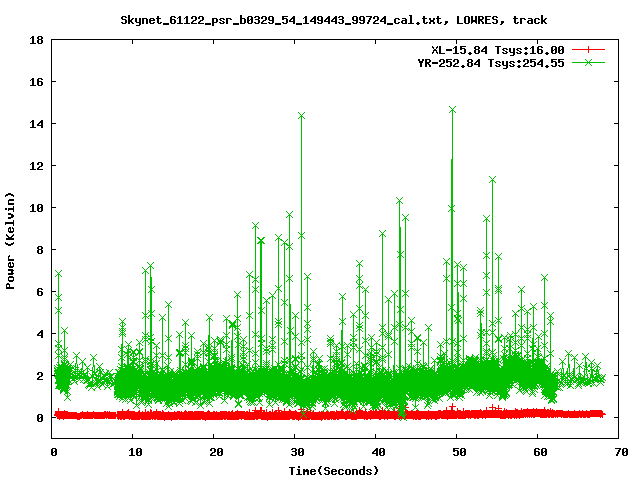Click the y-axis tick label 0

click(38, 418)
